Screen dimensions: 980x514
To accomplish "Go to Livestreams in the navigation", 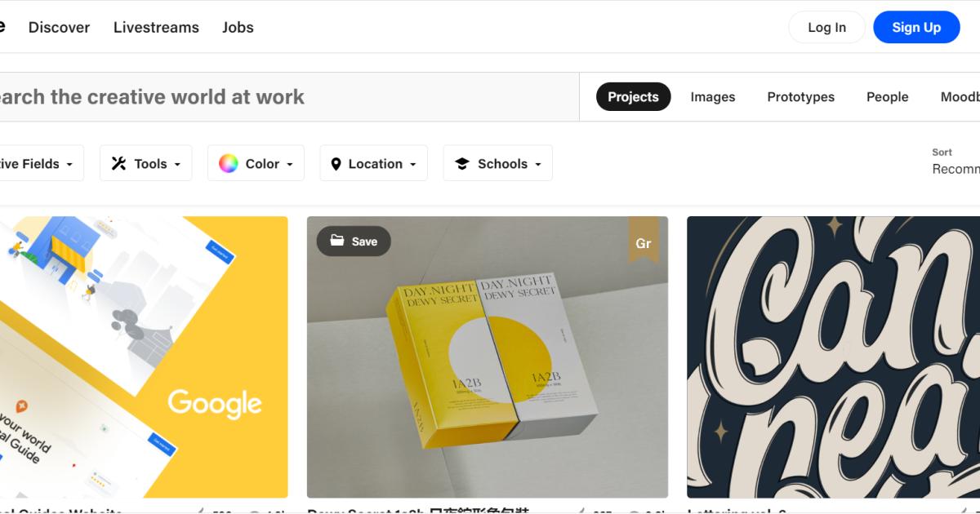I will (156, 27).
